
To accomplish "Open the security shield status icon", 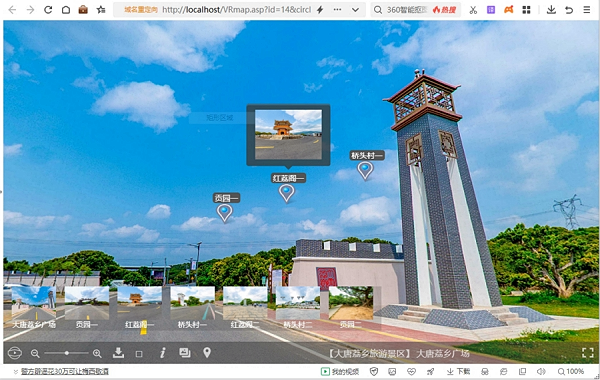I will click(x=374, y=372).
